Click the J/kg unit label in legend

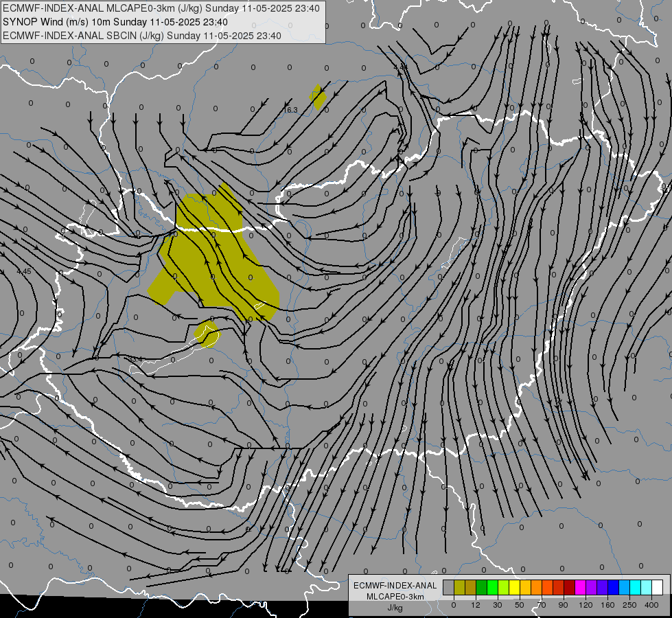395,608
